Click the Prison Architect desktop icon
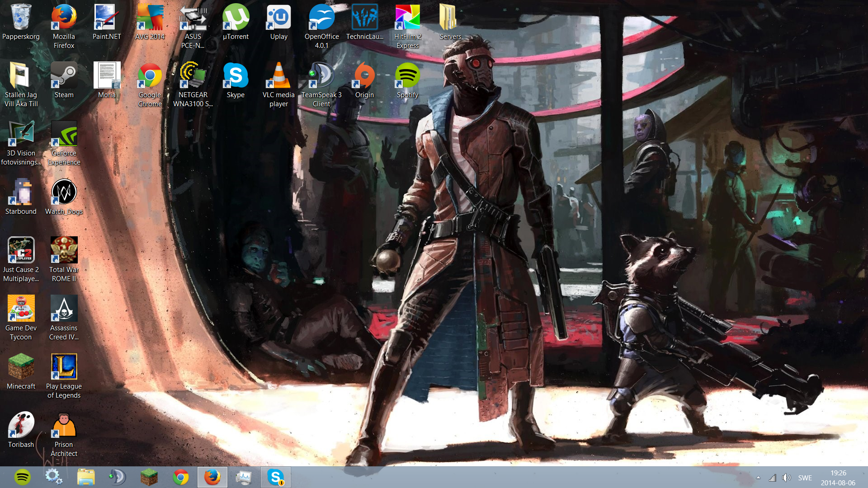This screenshot has height=488, width=868. coord(64,434)
